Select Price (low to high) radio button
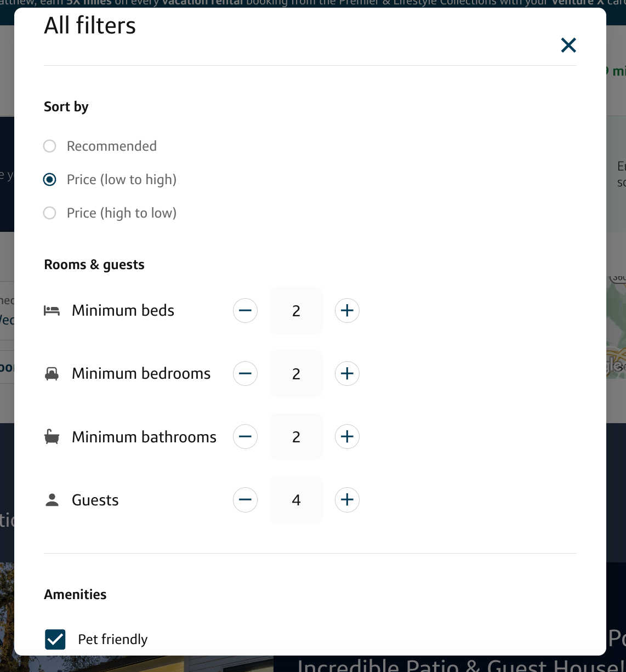 click(x=50, y=180)
